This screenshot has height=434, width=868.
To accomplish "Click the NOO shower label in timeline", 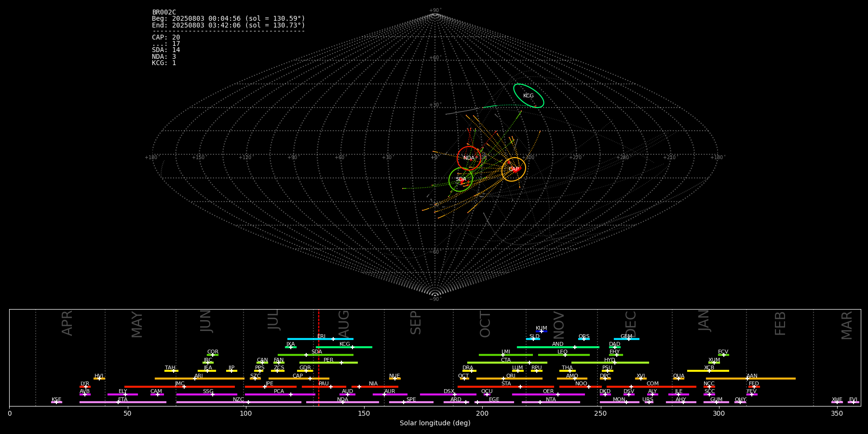I will (582, 384).
